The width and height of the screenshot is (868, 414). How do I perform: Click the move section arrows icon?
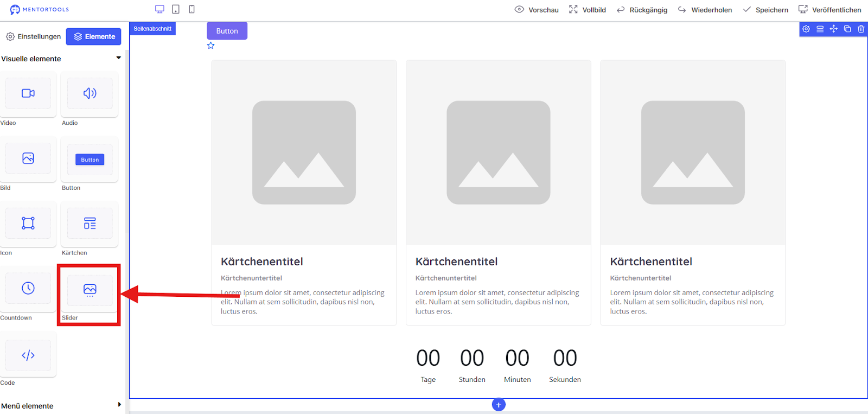(x=833, y=29)
